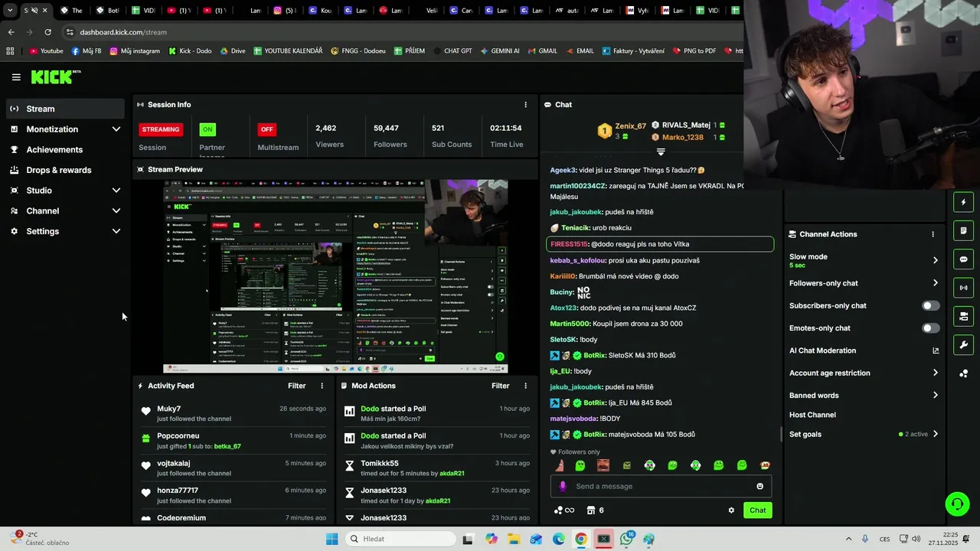Open the Activity Feed three-dot menu
980x551 pixels.
point(322,386)
